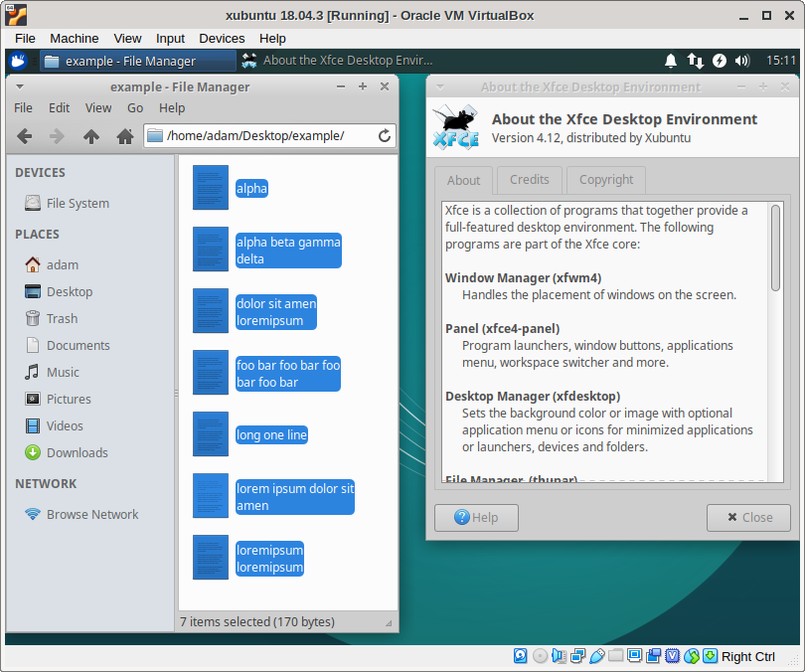Click the network connection tray icon
Image resolution: width=805 pixels, height=672 pixels.
coord(696,61)
